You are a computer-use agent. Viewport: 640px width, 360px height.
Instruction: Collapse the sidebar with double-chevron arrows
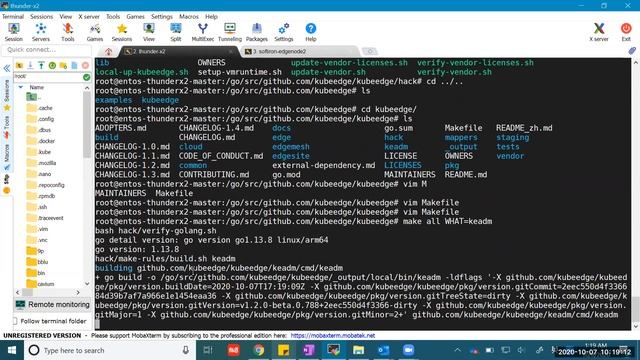pyautogui.click(x=7, y=68)
